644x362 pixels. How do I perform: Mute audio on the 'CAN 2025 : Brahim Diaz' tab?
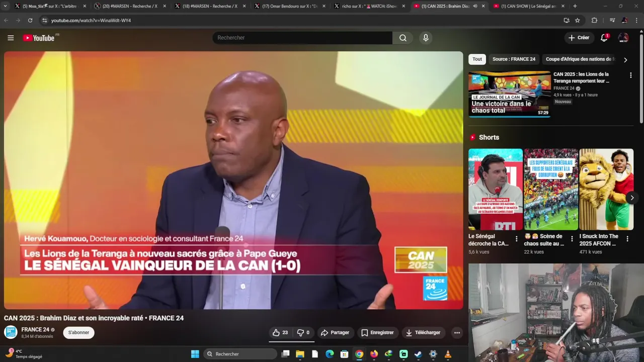[475, 6]
